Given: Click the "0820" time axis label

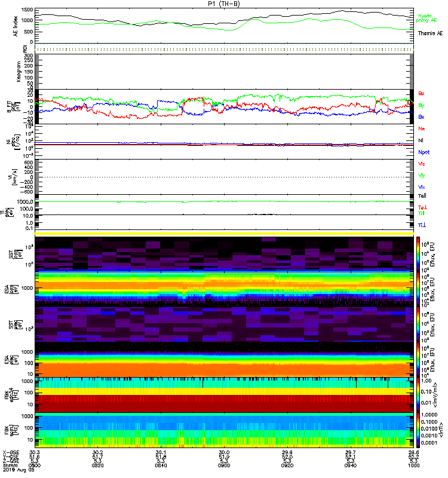Looking at the screenshot, I should [x=97, y=465].
